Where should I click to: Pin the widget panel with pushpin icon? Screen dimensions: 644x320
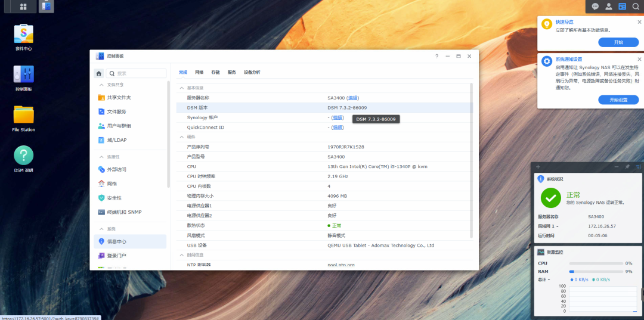pyautogui.click(x=627, y=167)
